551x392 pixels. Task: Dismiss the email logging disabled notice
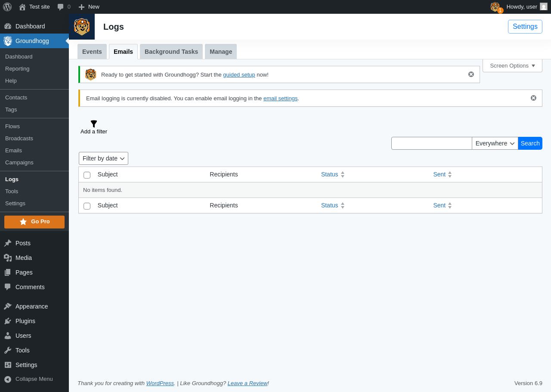coord(533,98)
